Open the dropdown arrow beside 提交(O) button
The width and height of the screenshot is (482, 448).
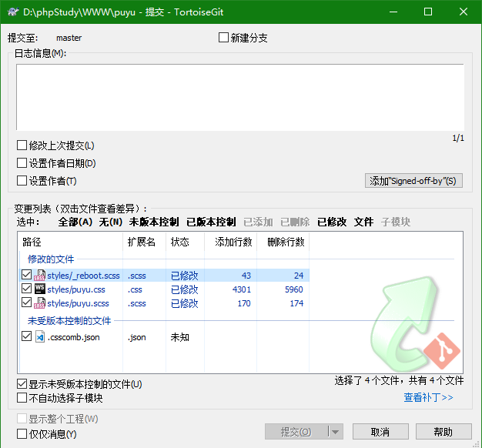tap(336, 432)
